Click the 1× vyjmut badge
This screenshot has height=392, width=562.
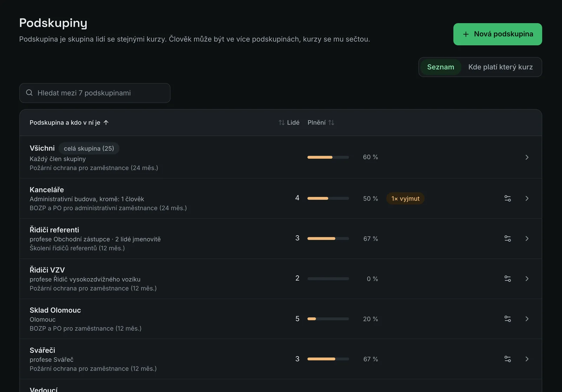(405, 198)
